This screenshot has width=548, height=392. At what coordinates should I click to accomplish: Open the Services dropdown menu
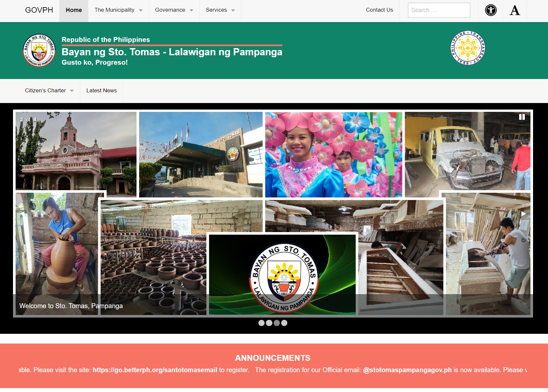220,10
